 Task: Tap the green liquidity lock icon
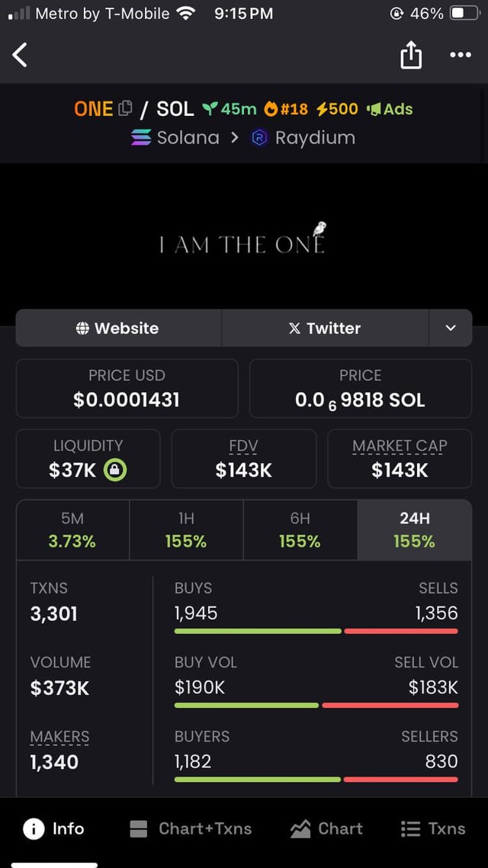pos(114,470)
